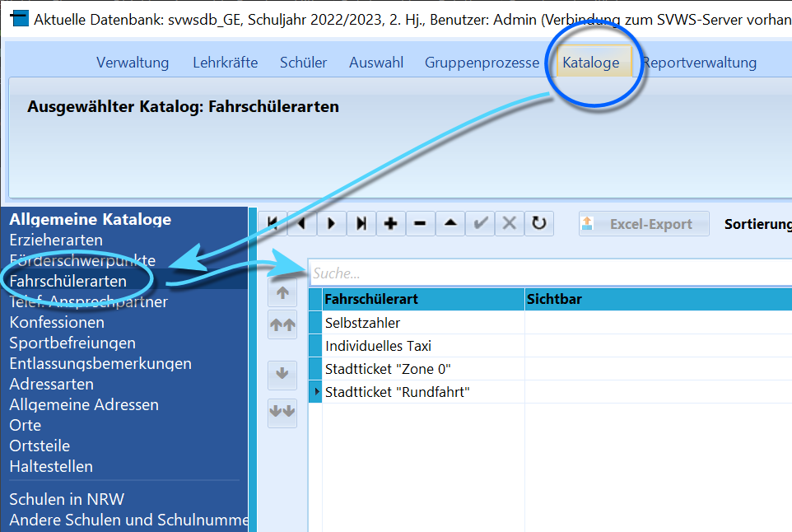Jump to last record button

361,223
